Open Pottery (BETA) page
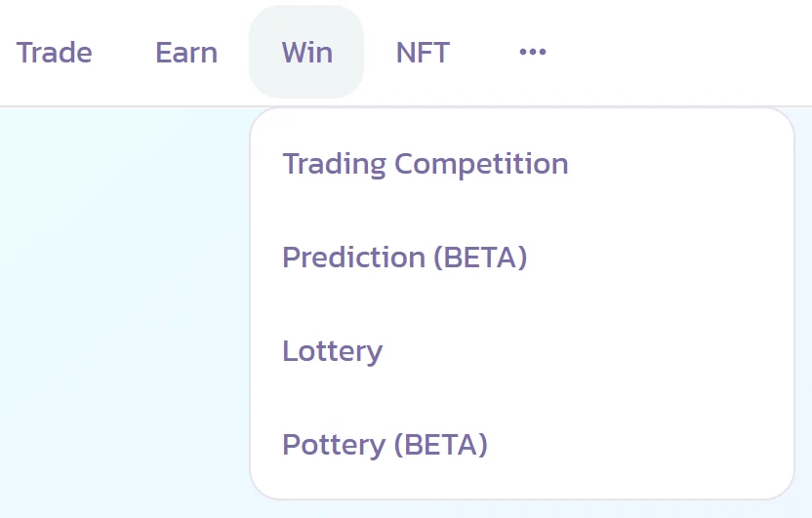This screenshot has width=812, height=518. click(x=385, y=445)
